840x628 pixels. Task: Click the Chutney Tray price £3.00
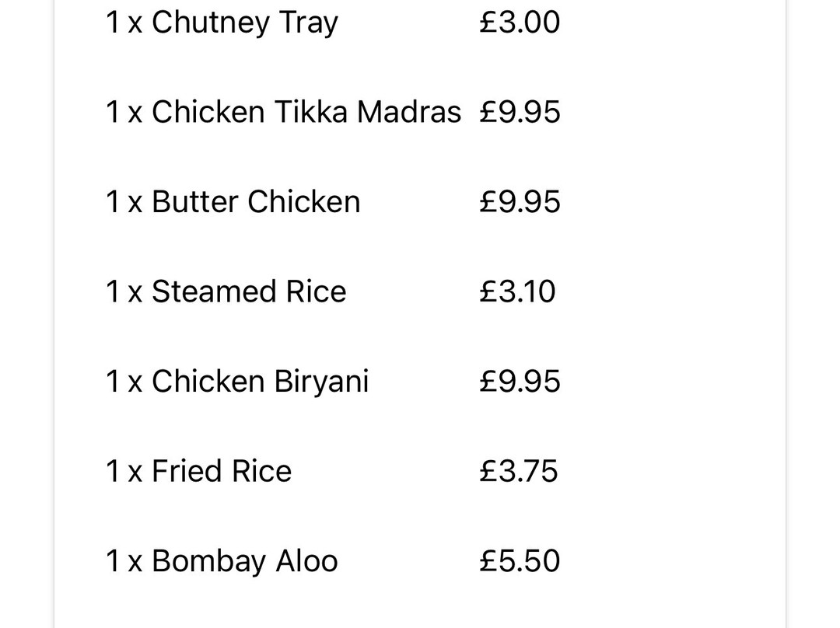pos(520,22)
